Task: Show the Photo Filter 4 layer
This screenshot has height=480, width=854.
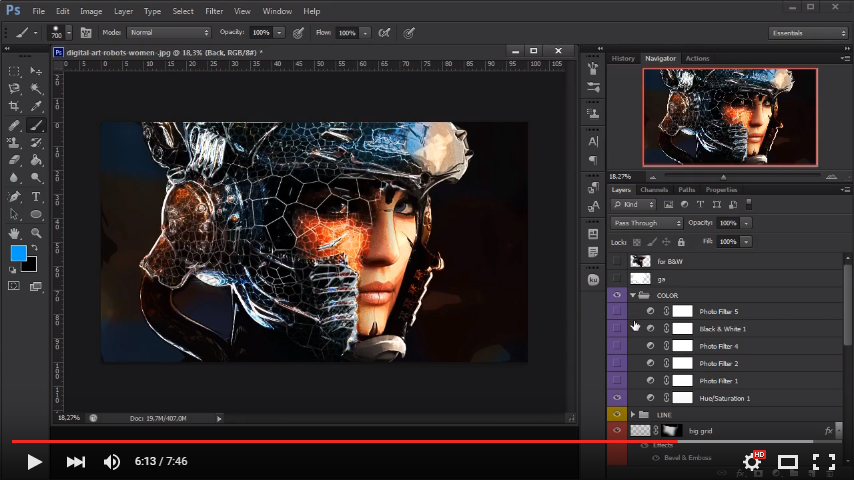Action: coord(617,346)
